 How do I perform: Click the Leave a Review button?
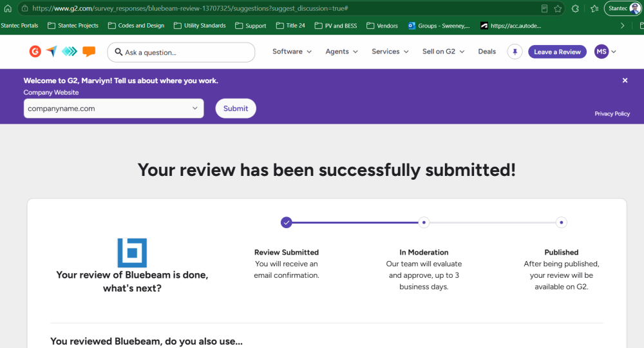(x=557, y=52)
